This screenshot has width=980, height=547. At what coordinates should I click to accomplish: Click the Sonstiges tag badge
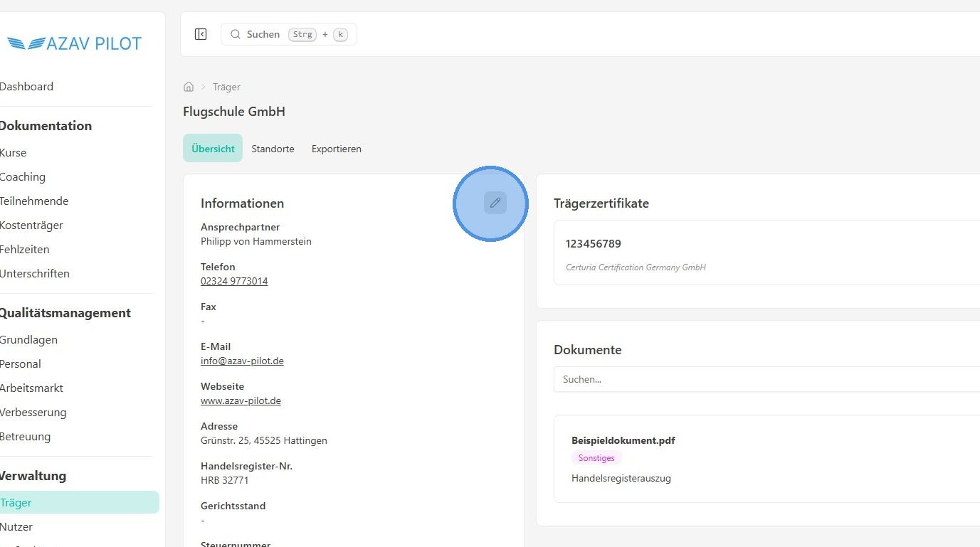pos(596,458)
